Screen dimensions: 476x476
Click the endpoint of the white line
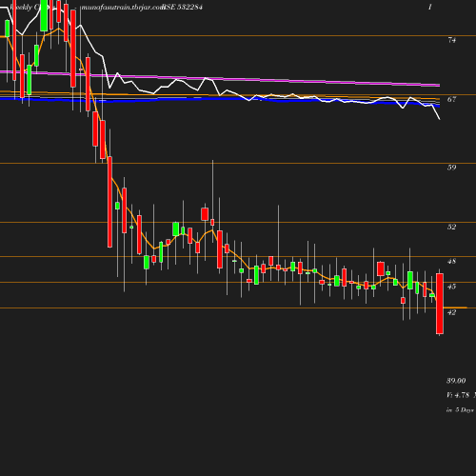coord(440,119)
